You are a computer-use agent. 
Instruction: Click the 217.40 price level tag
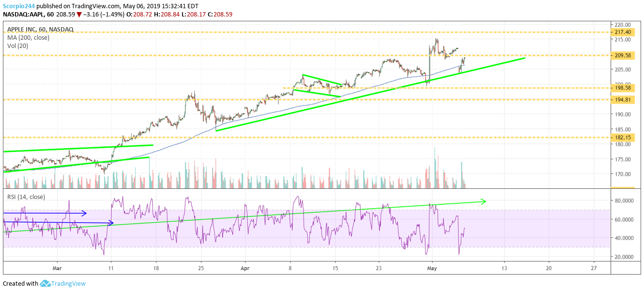click(x=622, y=33)
